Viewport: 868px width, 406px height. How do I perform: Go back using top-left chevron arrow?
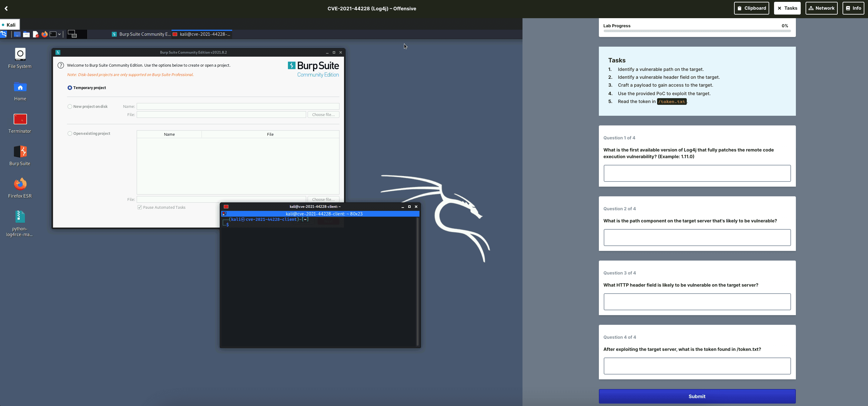tap(6, 8)
